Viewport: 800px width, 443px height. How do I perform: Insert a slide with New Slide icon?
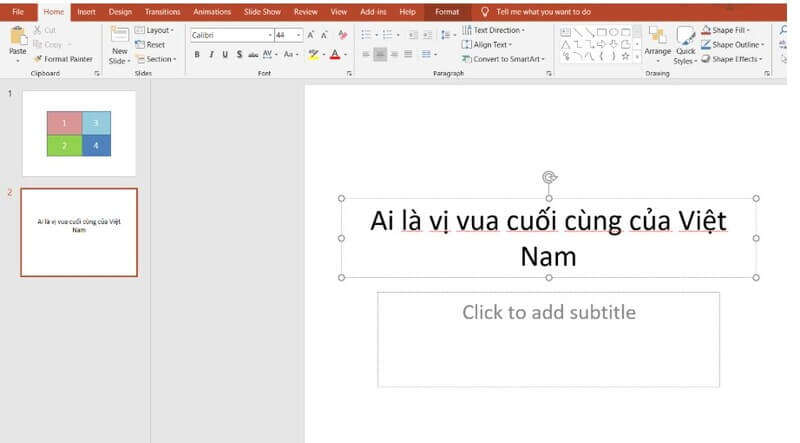[119, 35]
